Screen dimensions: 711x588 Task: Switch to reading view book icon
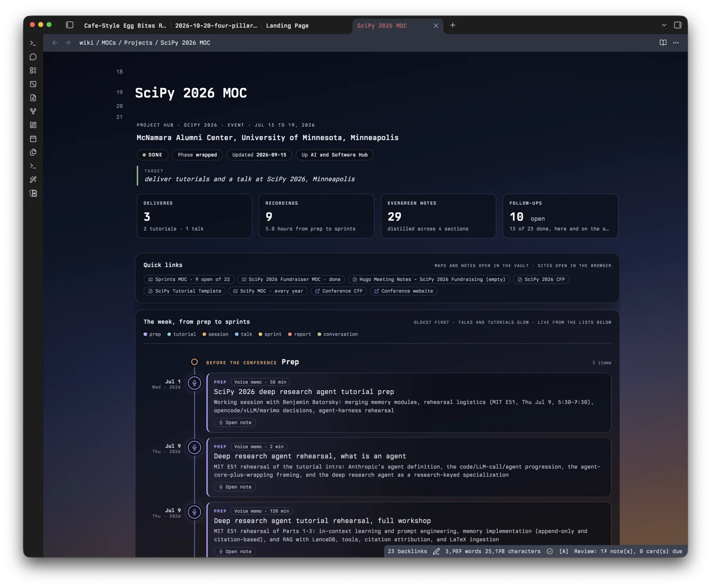(x=663, y=43)
